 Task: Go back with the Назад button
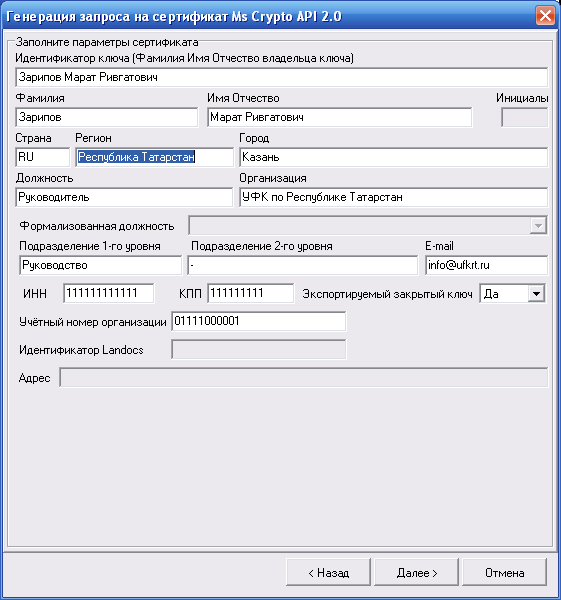coord(328,572)
